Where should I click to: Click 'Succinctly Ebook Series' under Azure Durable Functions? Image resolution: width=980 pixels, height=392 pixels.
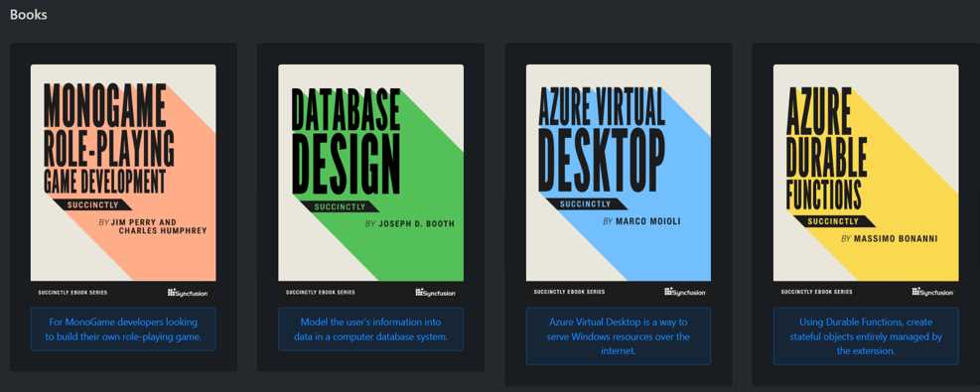click(x=816, y=292)
